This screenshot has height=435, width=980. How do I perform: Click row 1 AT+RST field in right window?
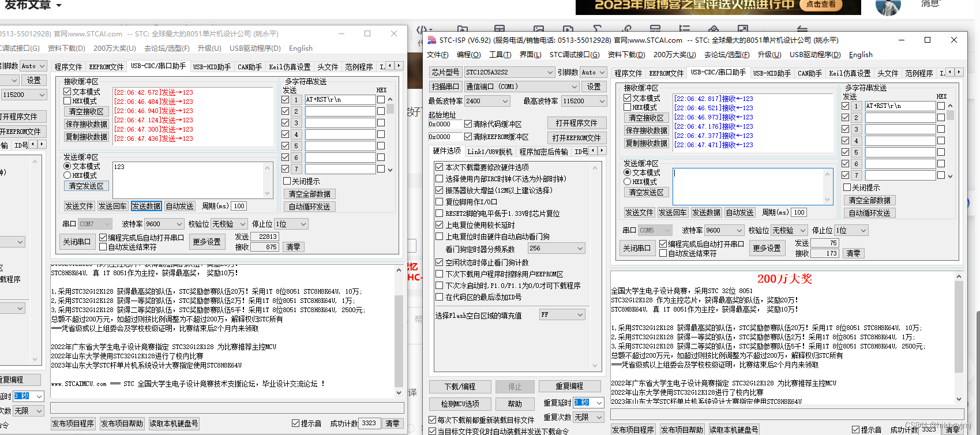coord(900,106)
